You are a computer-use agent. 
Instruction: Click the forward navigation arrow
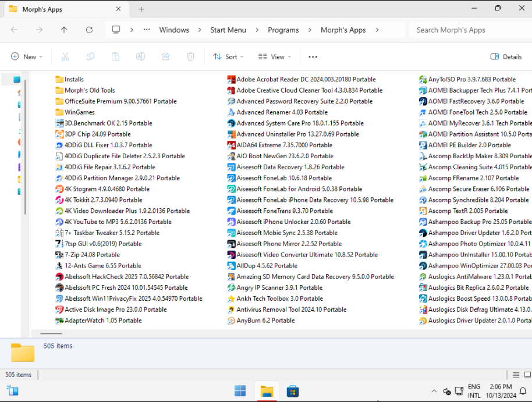point(40,30)
